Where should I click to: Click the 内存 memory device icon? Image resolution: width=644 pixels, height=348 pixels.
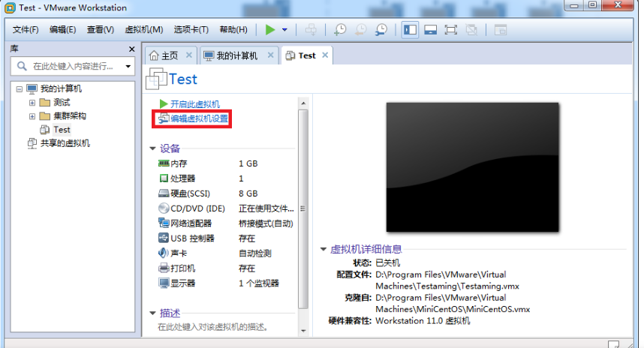pos(164,163)
